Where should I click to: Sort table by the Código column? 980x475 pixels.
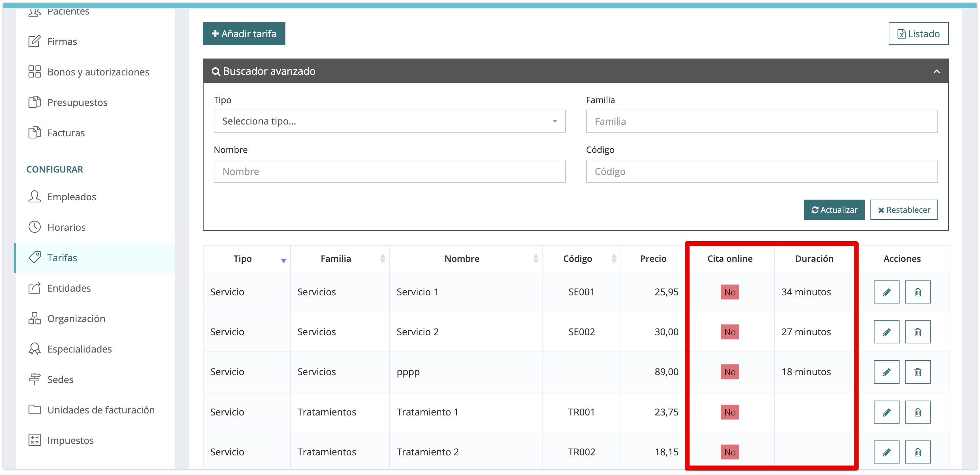coord(614,258)
